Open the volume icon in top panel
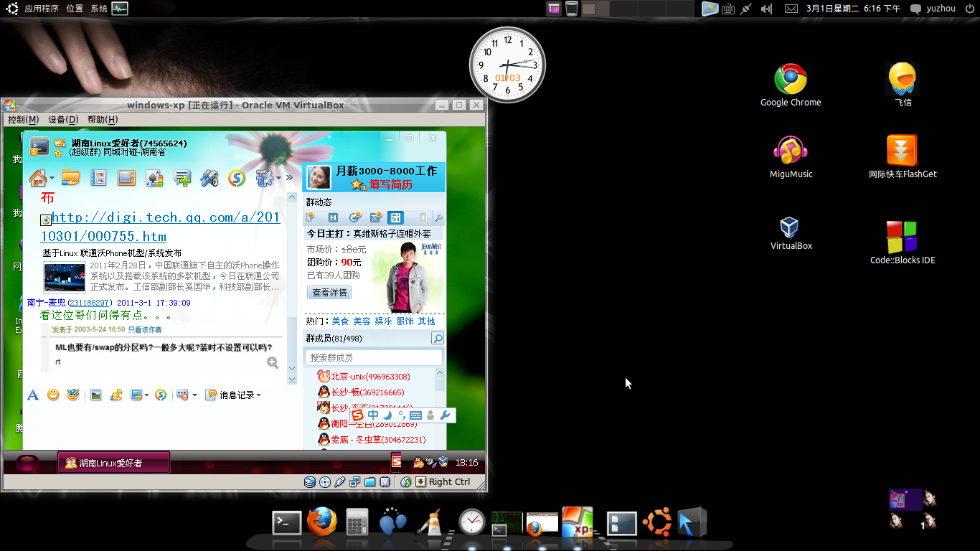 pos(766,9)
